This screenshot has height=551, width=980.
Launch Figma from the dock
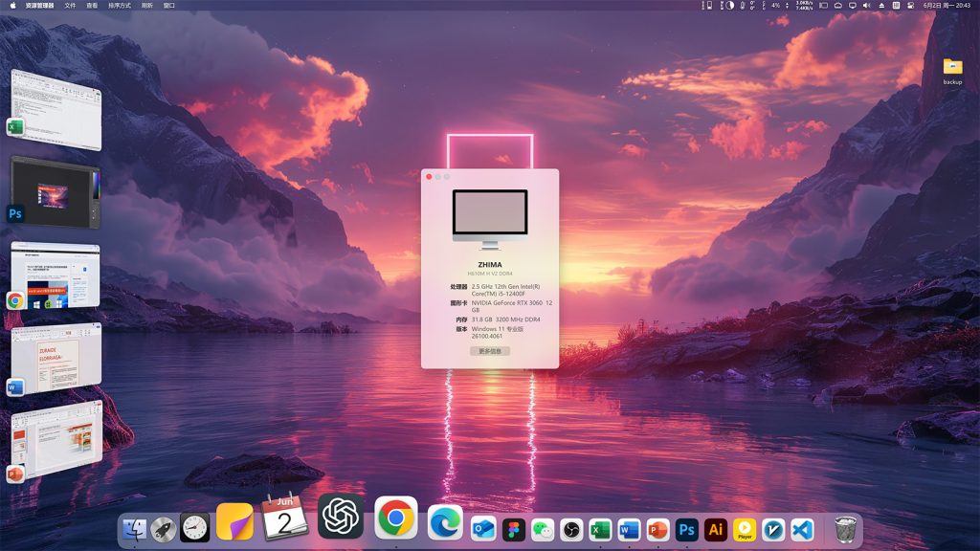point(514,530)
